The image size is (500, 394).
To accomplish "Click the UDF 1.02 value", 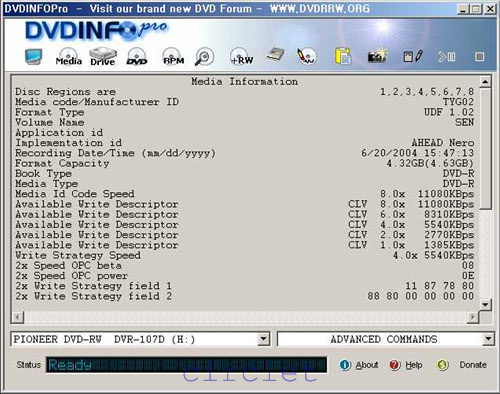I will pos(449,112).
